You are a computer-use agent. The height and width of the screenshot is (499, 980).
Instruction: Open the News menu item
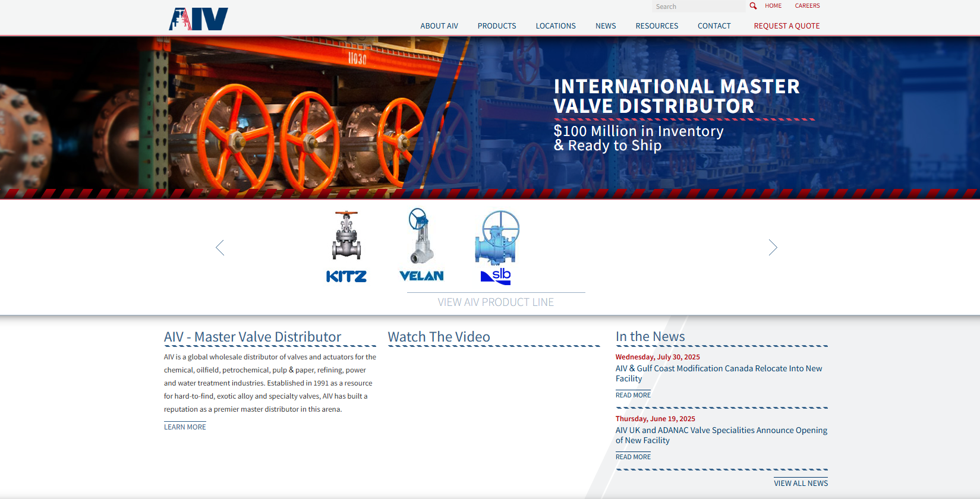tap(606, 26)
